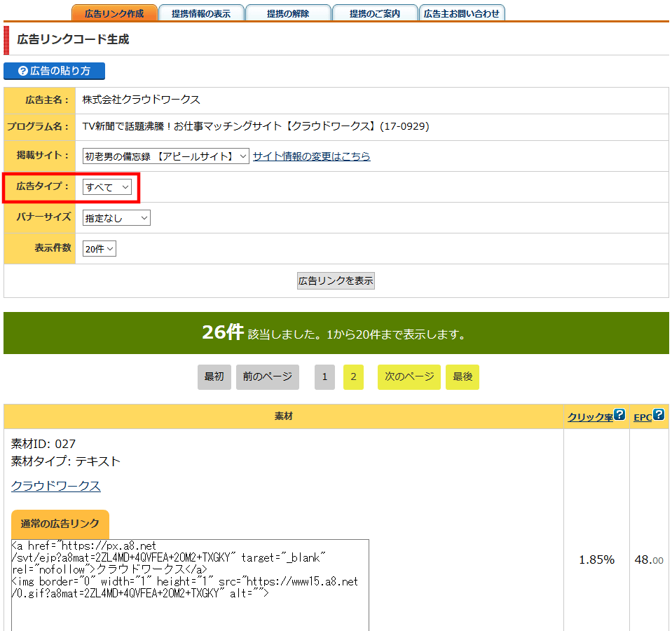The height and width of the screenshot is (631, 672).
Task: Click the 素材ID: 027 text
Action: (43, 444)
